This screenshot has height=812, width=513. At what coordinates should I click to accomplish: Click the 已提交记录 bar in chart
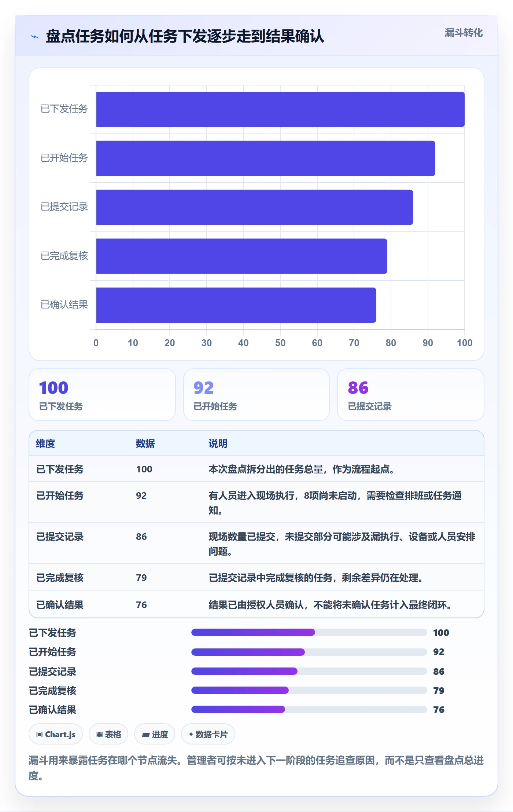(255, 207)
